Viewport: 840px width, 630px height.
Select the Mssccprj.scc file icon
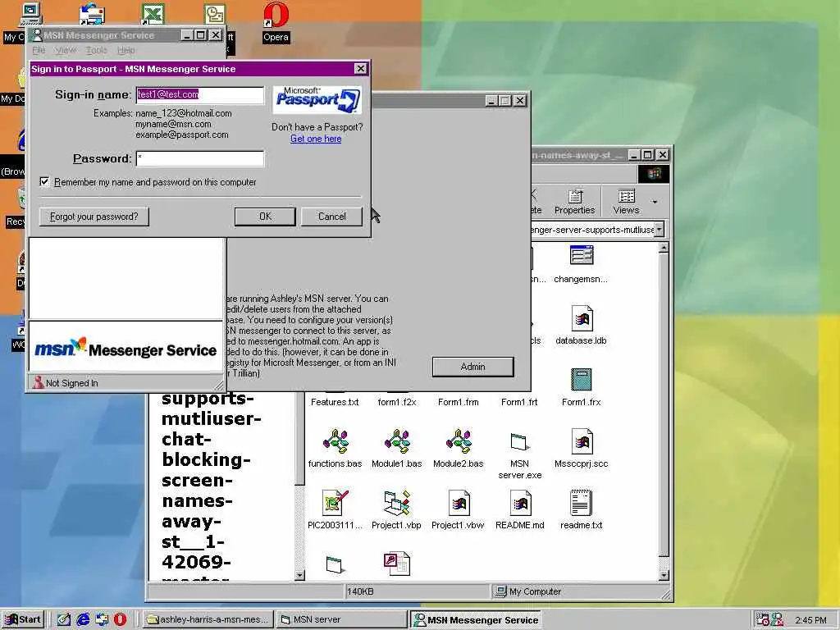pos(582,441)
